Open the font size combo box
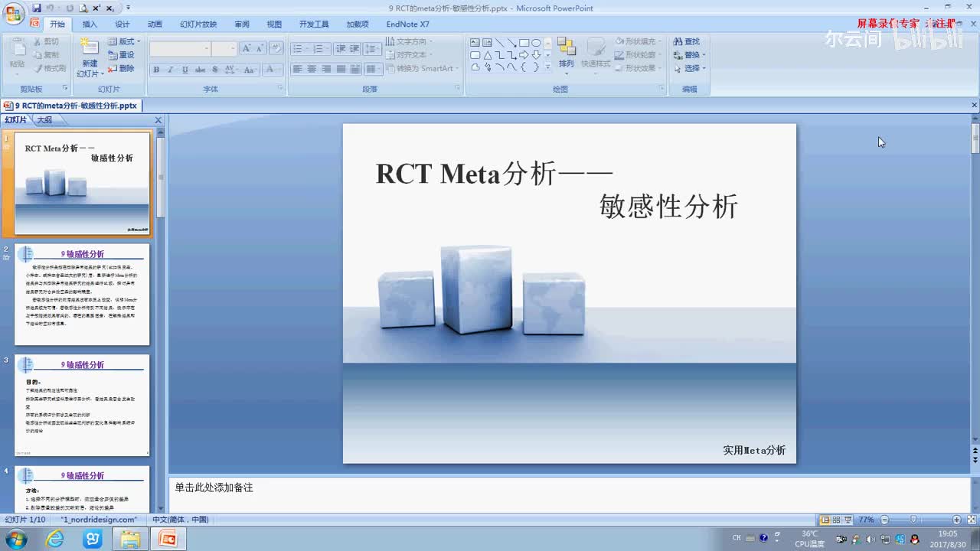The width and height of the screenshot is (980, 551). click(225, 48)
